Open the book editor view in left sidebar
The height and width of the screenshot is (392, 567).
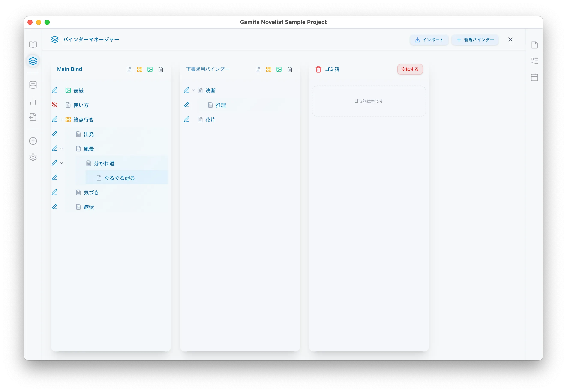(x=33, y=45)
